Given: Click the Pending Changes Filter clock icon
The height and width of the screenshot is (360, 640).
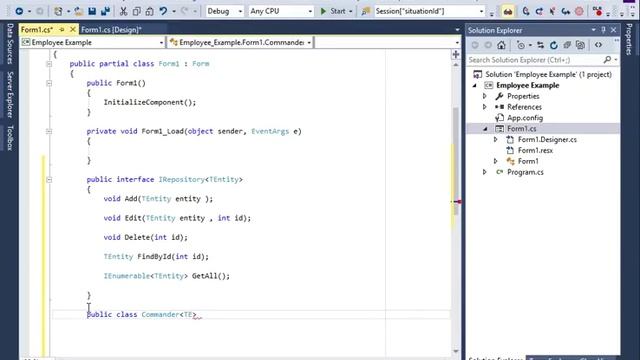Looking at the screenshot, I should click(521, 45).
